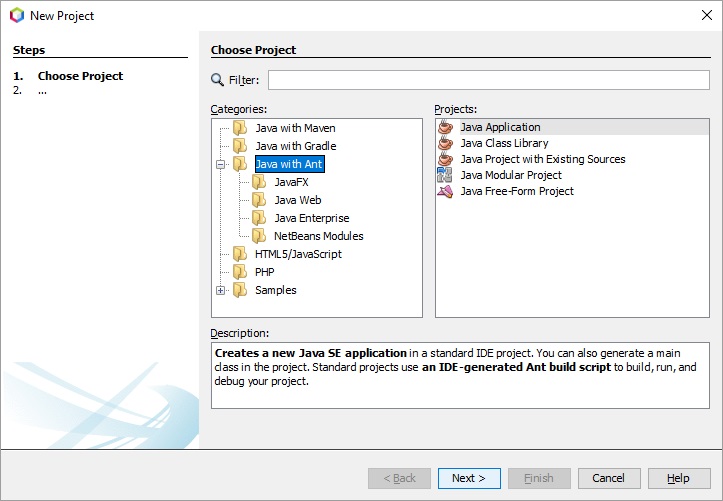Select the Java with Gradle category
The image size is (723, 501).
click(x=296, y=146)
